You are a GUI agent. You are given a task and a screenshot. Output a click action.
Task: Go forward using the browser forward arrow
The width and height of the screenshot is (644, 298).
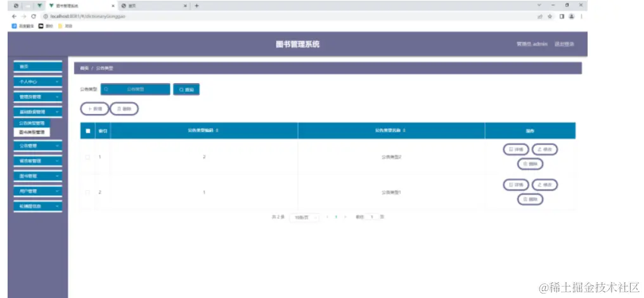point(24,16)
